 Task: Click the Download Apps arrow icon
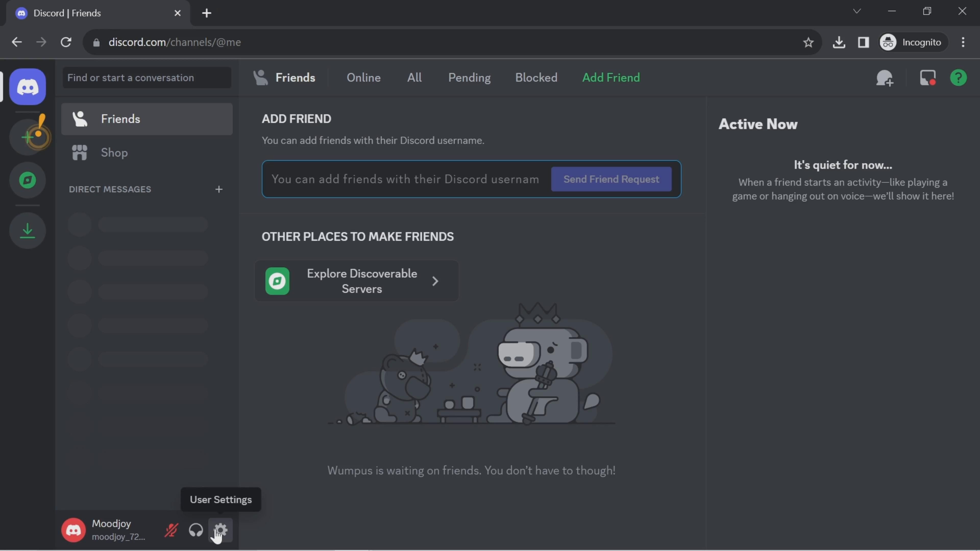click(x=27, y=230)
